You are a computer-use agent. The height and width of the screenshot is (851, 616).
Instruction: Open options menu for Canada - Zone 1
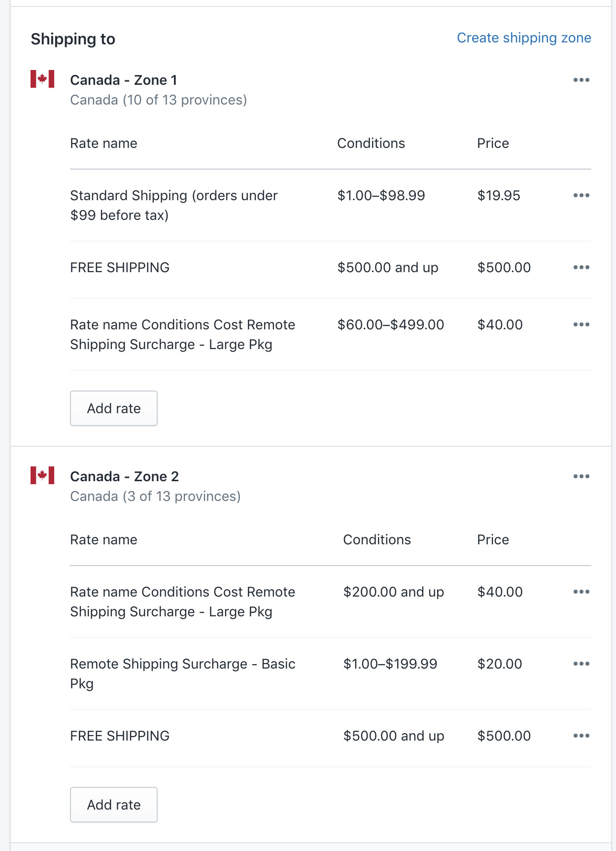(x=581, y=80)
